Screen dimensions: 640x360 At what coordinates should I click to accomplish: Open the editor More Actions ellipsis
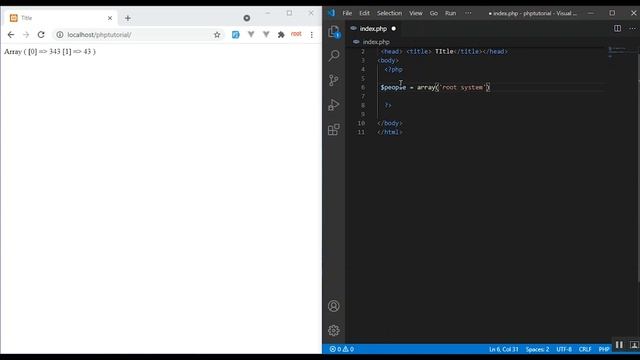click(632, 29)
